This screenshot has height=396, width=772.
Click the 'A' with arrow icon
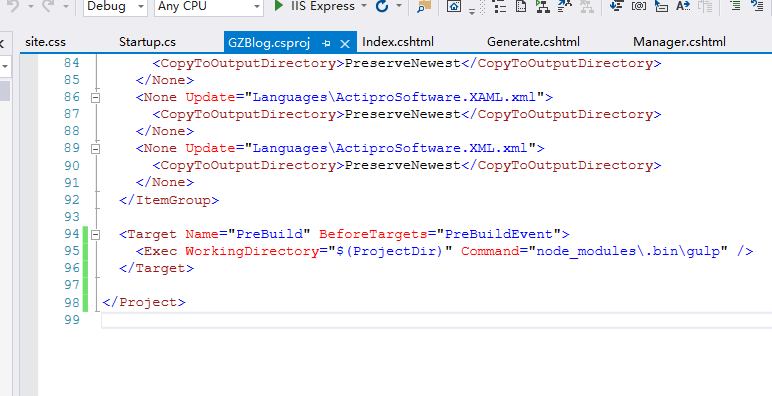(x=683, y=6)
